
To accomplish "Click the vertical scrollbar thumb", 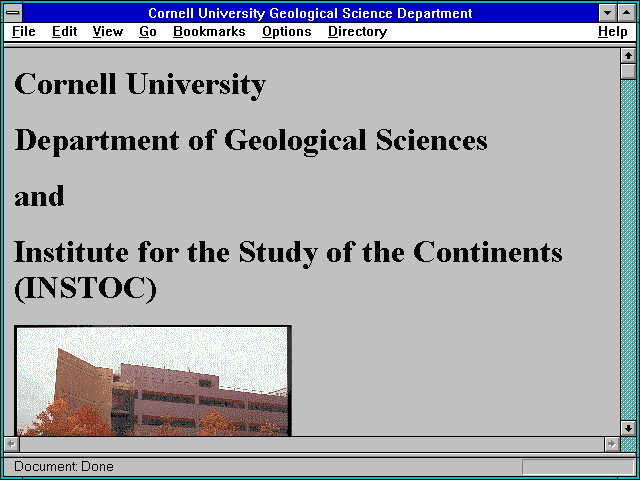I will click(628, 71).
